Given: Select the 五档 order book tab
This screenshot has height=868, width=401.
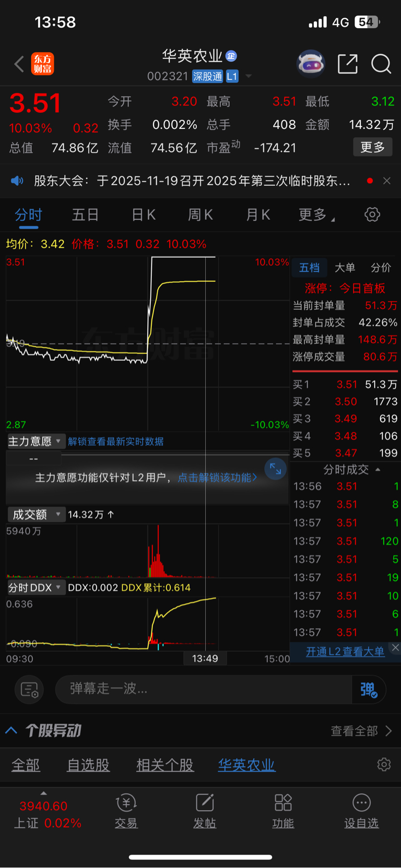Looking at the screenshot, I should click(x=309, y=268).
